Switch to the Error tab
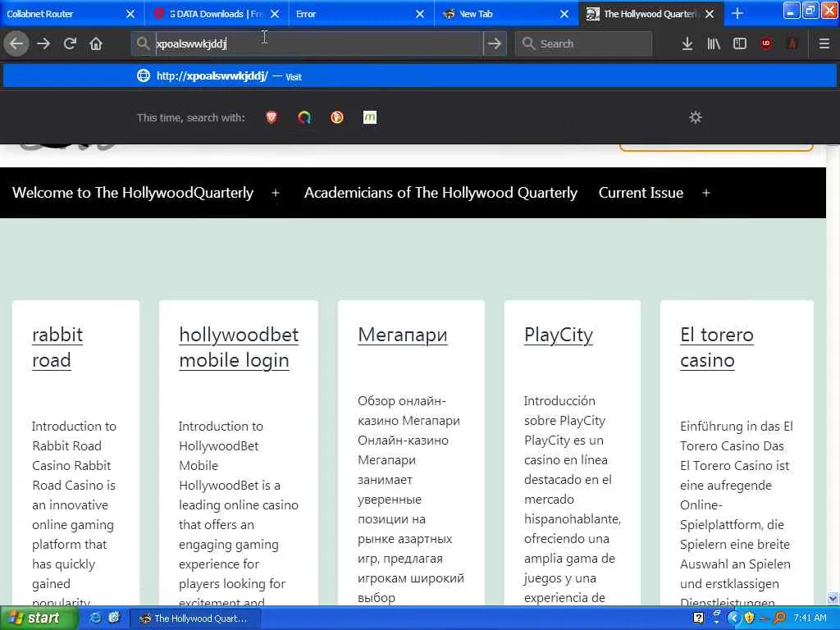 click(x=361, y=14)
